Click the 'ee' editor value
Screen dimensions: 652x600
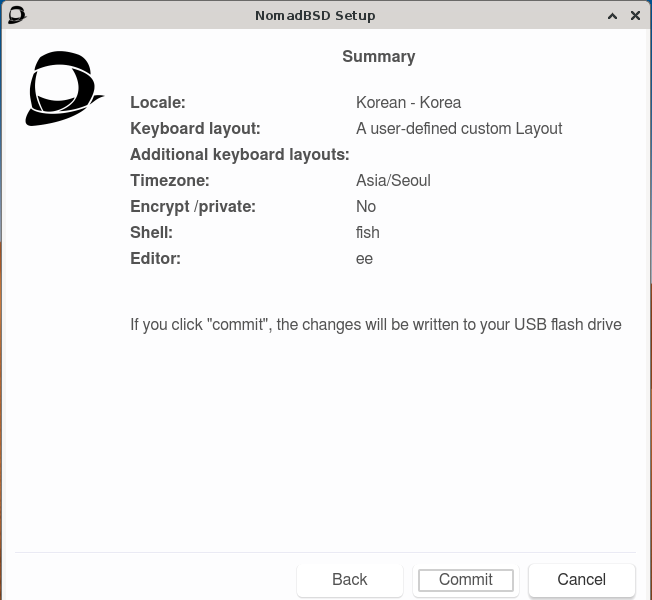click(364, 259)
